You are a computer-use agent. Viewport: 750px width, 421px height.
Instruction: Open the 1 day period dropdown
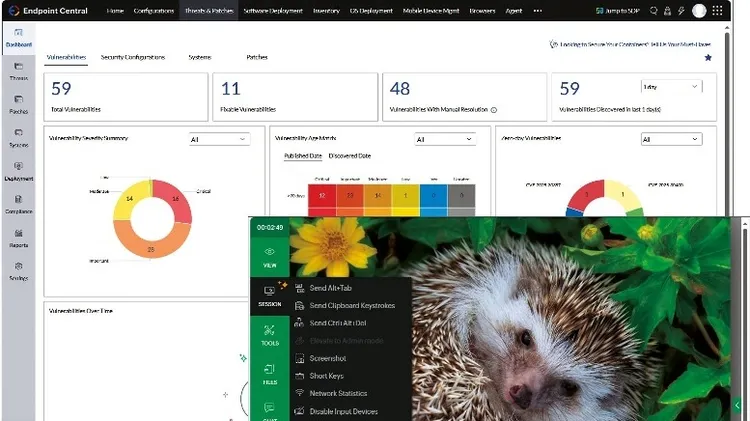(x=671, y=87)
